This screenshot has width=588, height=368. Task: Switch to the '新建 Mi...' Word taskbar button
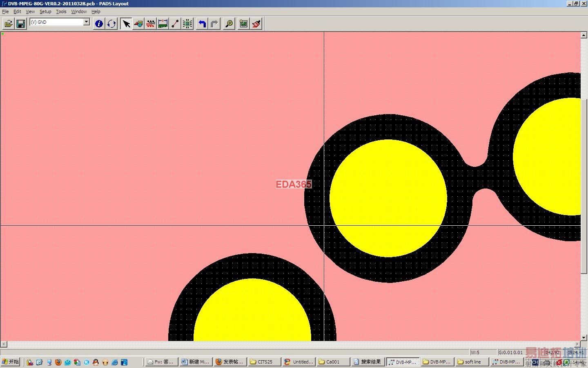(x=196, y=362)
